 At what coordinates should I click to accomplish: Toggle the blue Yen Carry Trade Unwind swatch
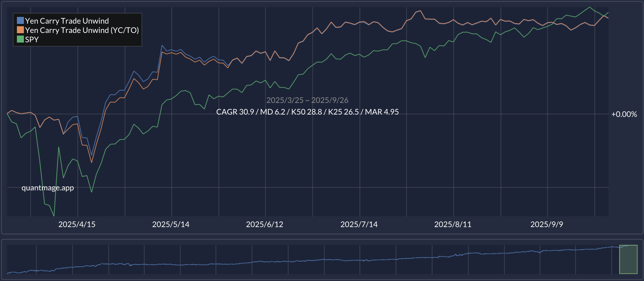tap(20, 20)
